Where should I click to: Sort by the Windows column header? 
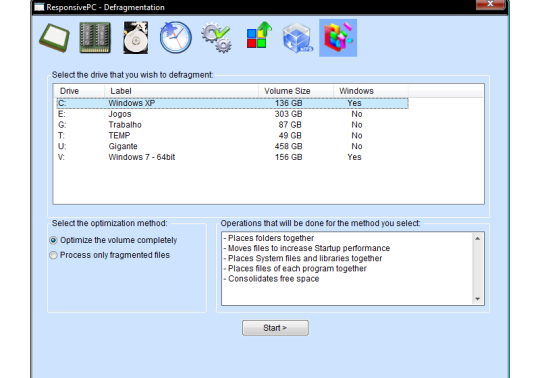pyautogui.click(x=371, y=91)
